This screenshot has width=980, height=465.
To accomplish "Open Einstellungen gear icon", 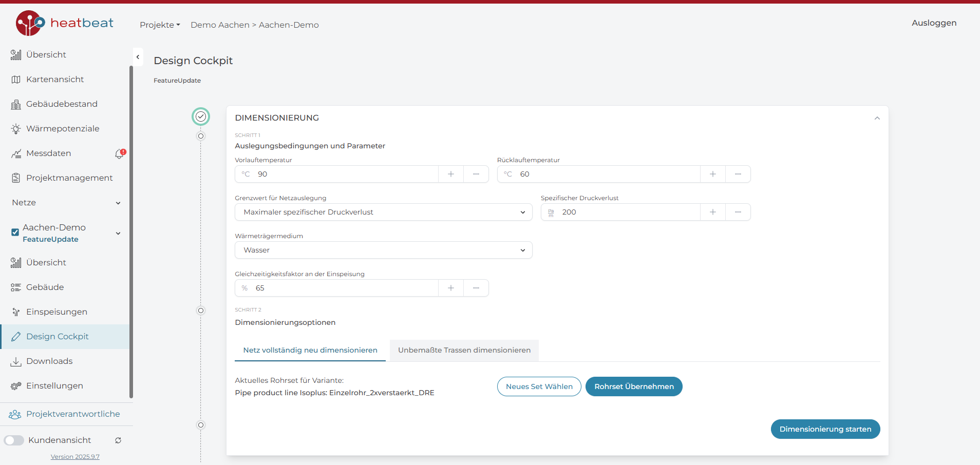I will coord(16,386).
